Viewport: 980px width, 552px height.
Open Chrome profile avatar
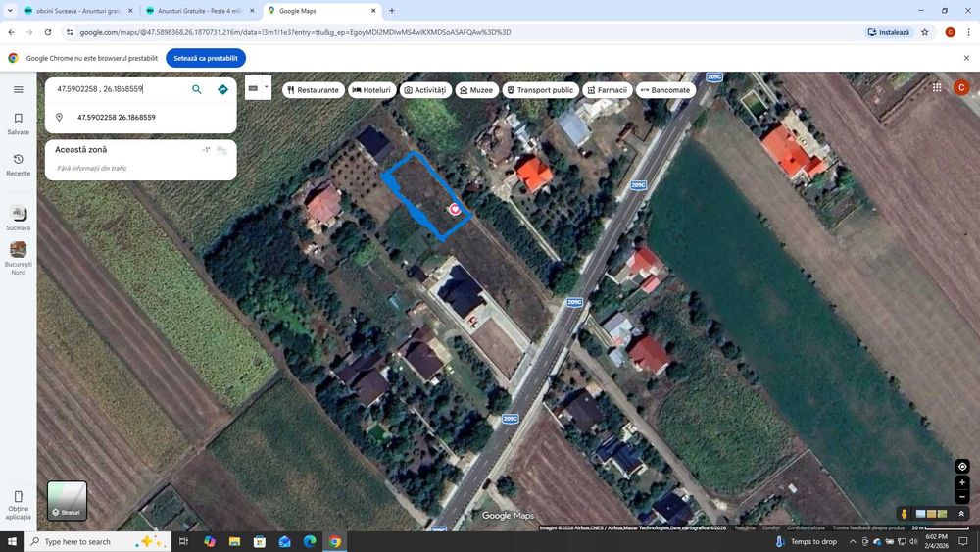950,32
